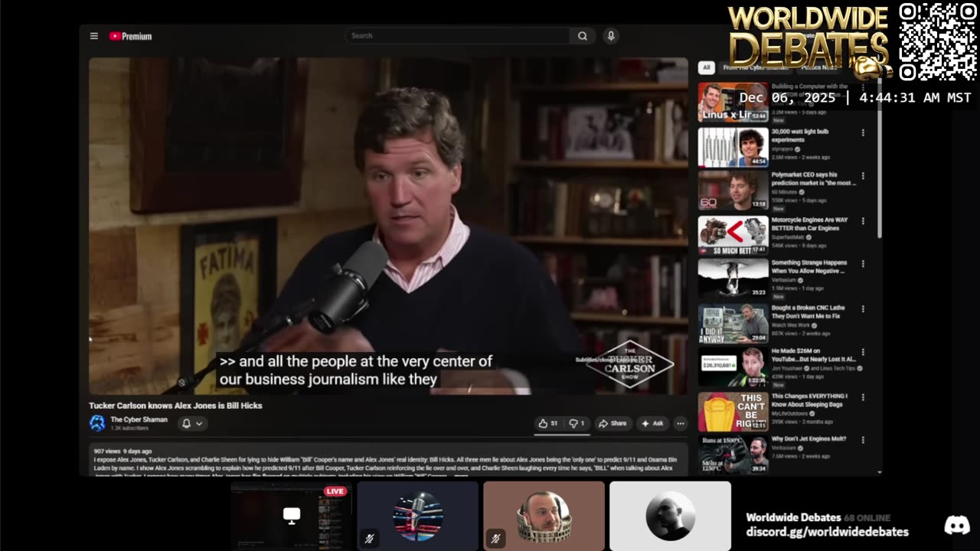Click muted mic icon on boxing-ring tile
The height and width of the screenshot is (551, 980).
click(x=369, y=539)
